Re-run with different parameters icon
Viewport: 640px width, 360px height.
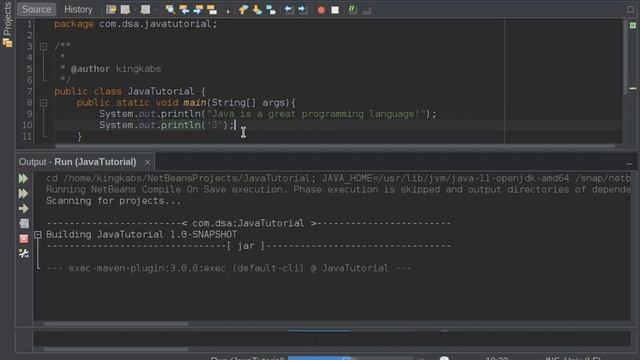pos(23,193)
